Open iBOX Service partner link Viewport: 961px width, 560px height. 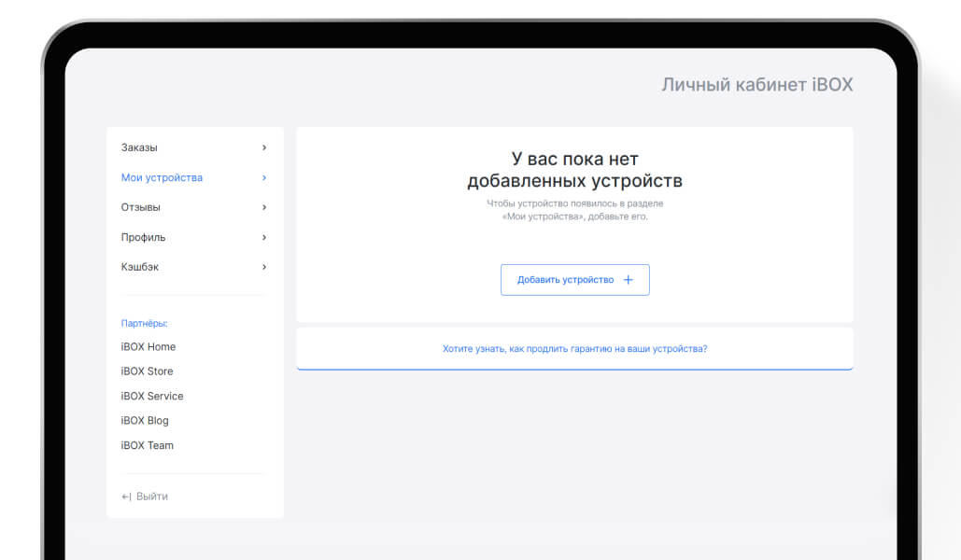pyautogui.click(x=152, y=397)
